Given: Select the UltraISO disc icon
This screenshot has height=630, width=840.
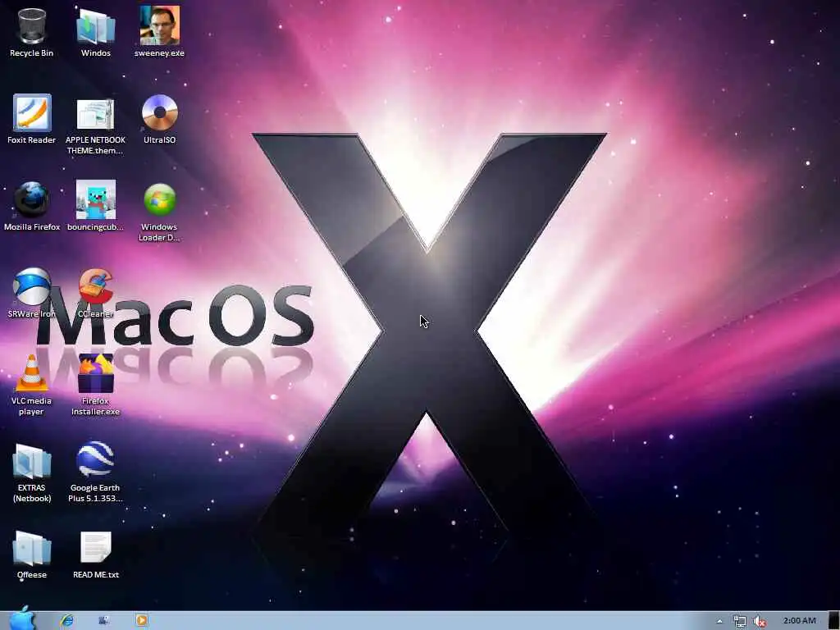Looking at the screenshot, I should point(160,112).
